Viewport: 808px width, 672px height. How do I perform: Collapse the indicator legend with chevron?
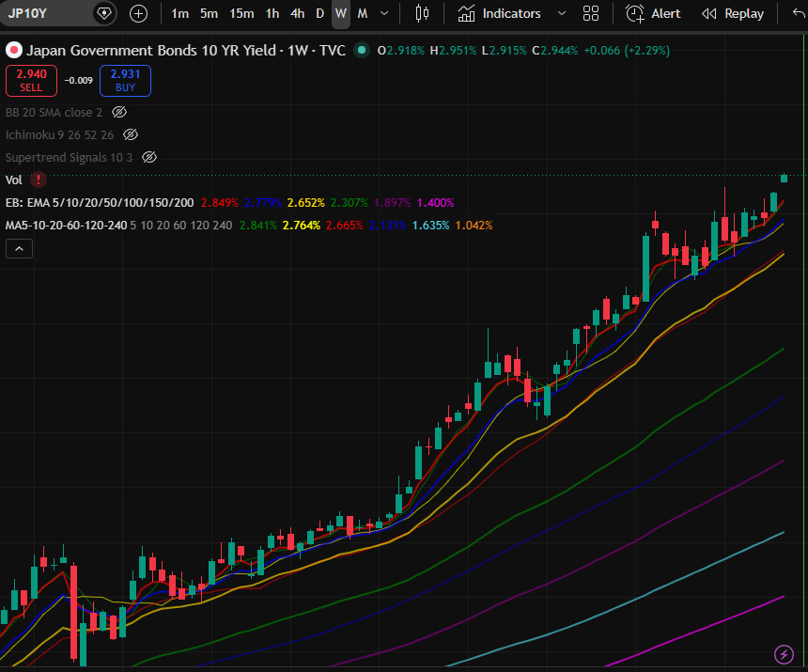(x=19, y=249)
